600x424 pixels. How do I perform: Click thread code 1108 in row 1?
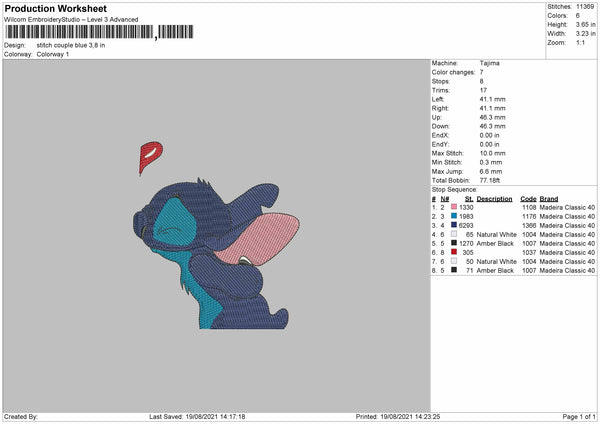pos(529,207)
